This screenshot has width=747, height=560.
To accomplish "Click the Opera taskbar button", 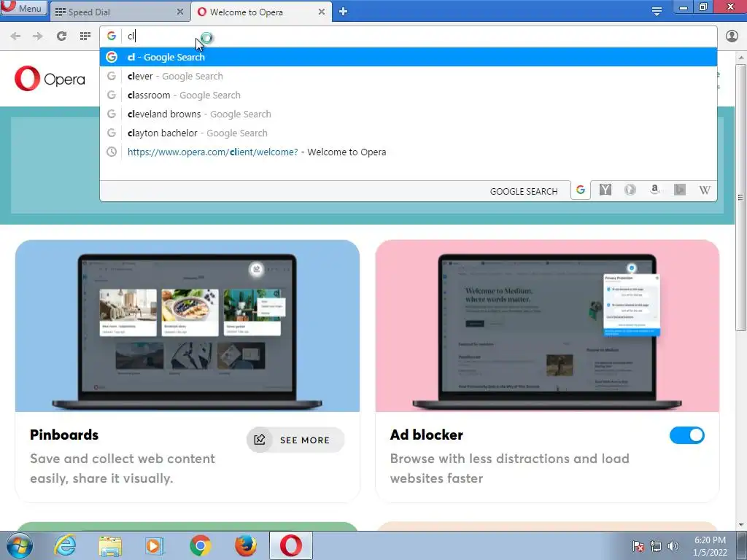I will click(291, 545).
